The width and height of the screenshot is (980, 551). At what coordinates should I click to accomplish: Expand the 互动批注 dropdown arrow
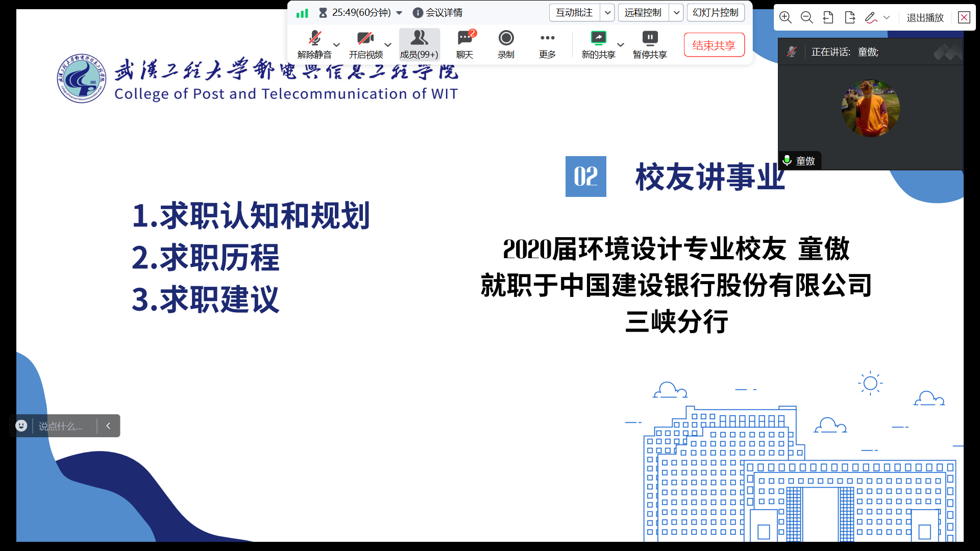607,13
